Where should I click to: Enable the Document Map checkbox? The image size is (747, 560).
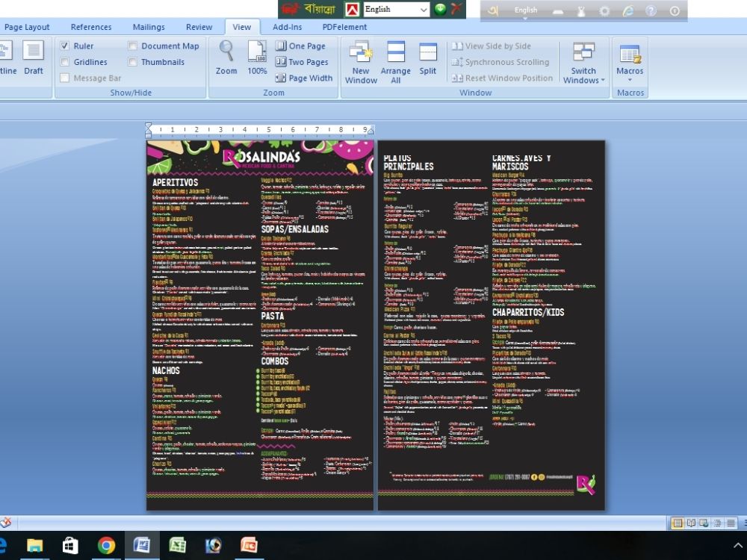(132, 46)
